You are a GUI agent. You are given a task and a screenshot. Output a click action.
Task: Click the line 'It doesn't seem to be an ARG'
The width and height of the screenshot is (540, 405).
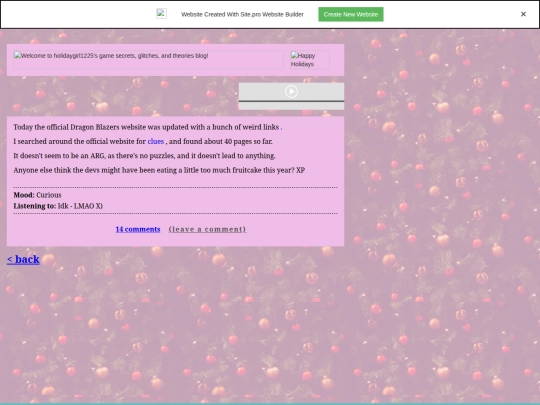tap(144, 156)
